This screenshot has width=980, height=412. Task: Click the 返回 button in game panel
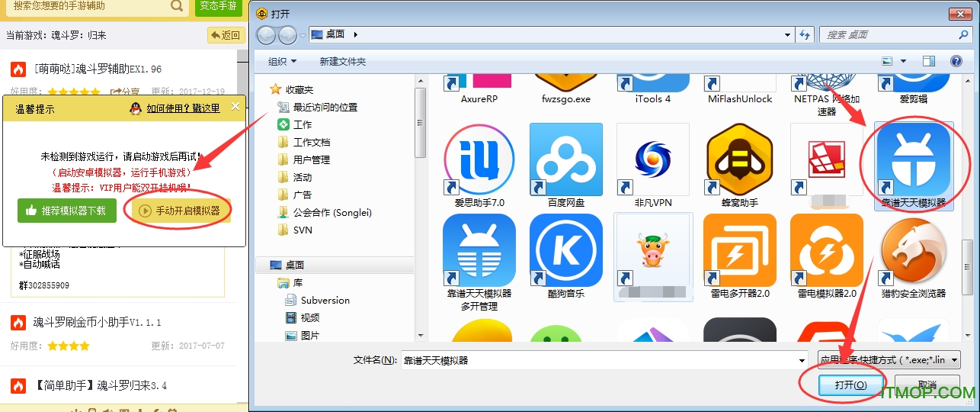pyautogui.click(x=225, y=35)
